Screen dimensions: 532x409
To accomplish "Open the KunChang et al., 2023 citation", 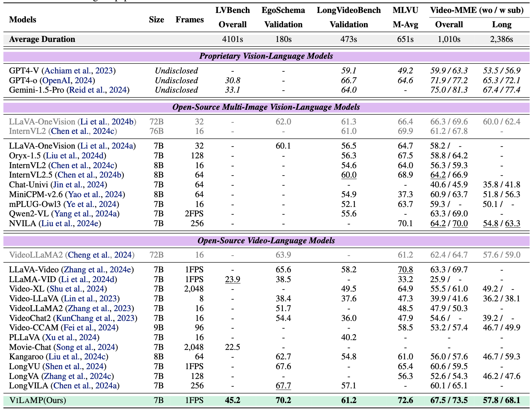I will (x=95, y=318).
